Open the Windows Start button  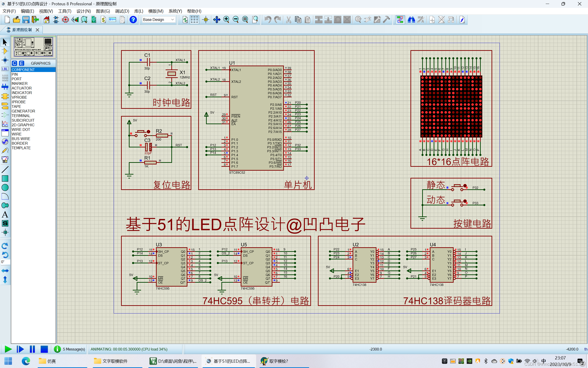pos(8,361)
